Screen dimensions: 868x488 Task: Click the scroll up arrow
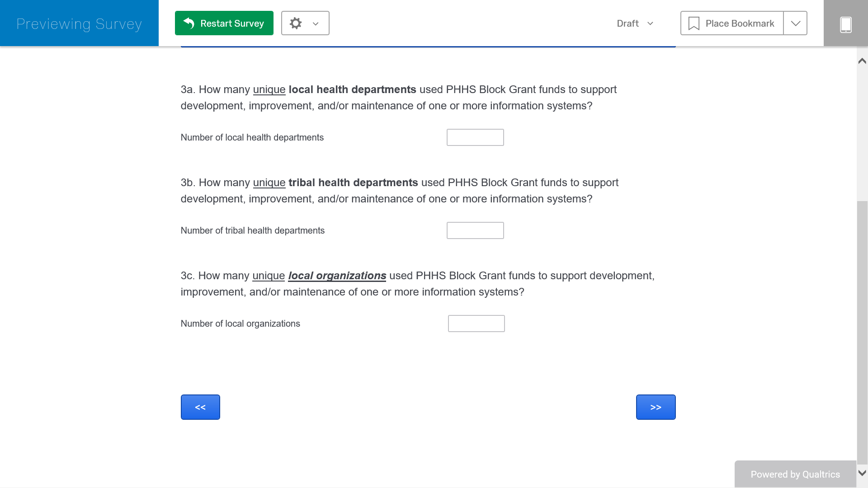pos(862,61)
